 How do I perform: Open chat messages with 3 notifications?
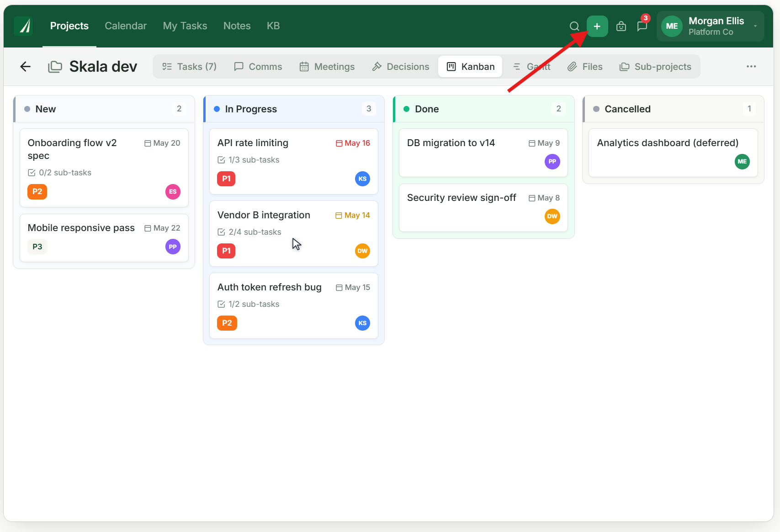coord(642,26)
